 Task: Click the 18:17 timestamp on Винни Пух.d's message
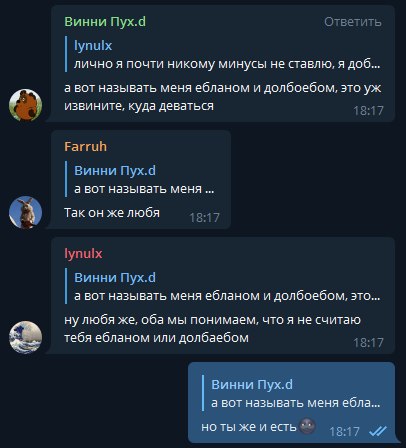coord(368,111)
